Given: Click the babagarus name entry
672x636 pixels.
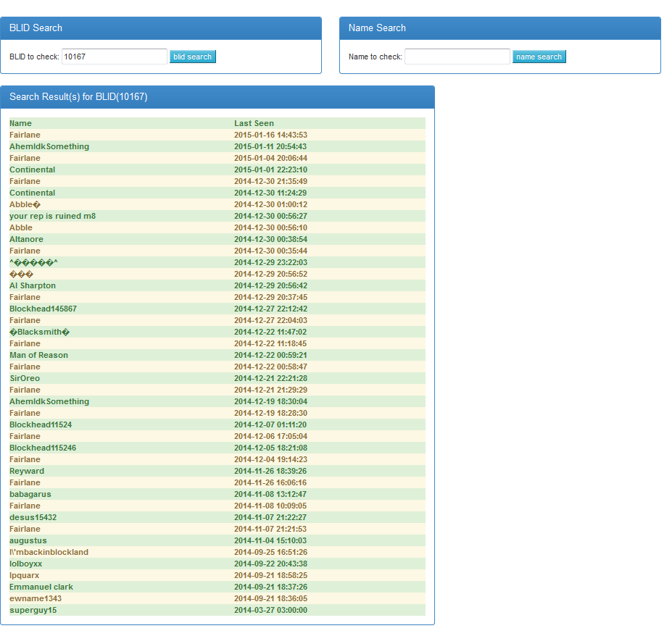Looking at the screenshot, I should click(x=30, y=494).
